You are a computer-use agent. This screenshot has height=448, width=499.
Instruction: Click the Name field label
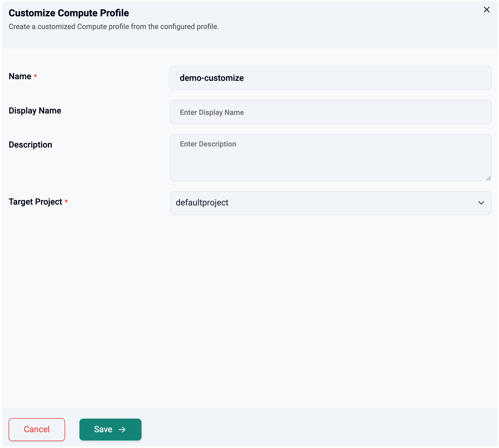tap(20, 76)
